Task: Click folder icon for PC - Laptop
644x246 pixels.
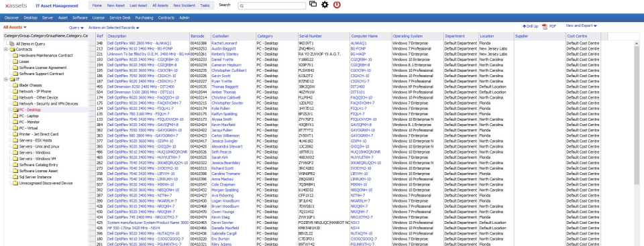Action: (x=15, y=116)
